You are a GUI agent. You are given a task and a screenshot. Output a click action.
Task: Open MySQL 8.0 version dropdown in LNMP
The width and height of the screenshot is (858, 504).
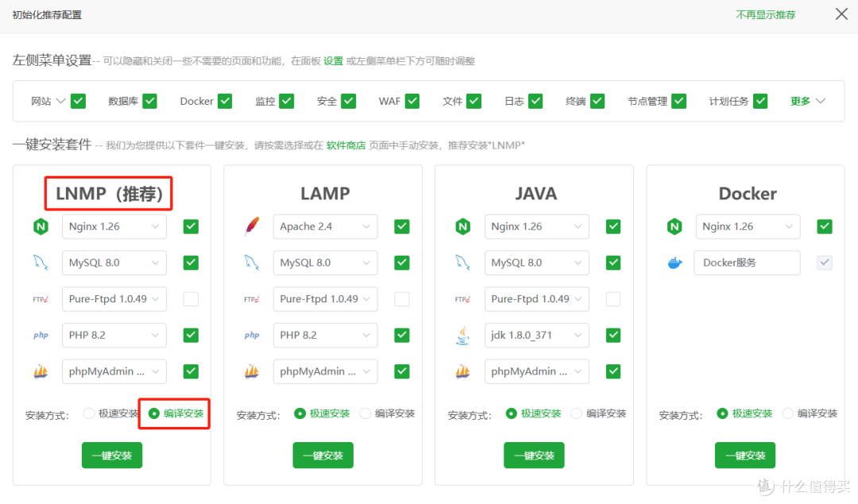114,263
